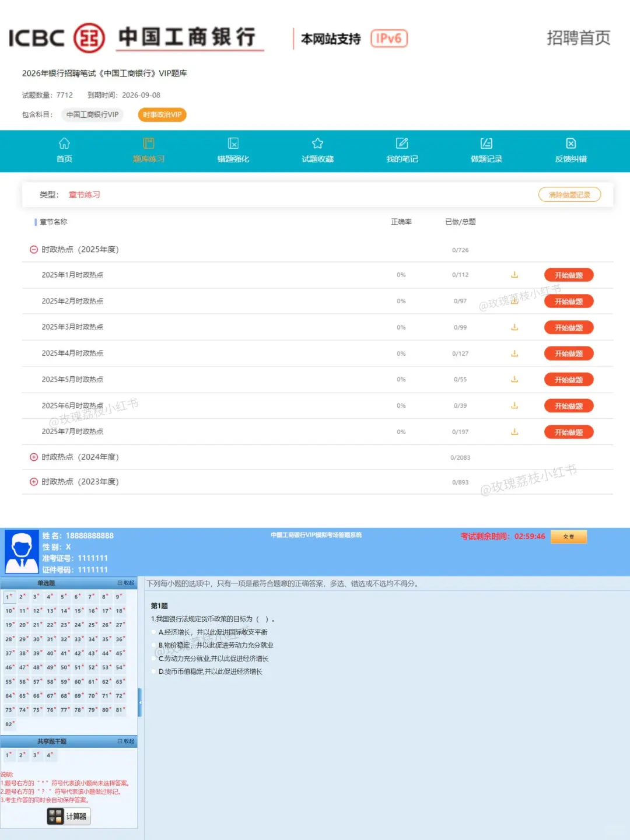Click the 正确率 column header
This screenshot has height=840, width=630.
coord(401,222)
